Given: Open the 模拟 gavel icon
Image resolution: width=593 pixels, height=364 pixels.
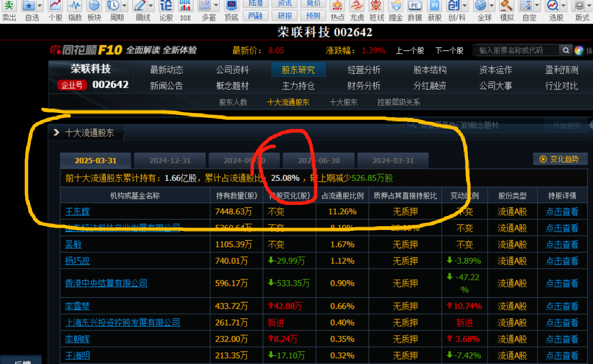Looking at the screenshot, I should tap(506, 6).
